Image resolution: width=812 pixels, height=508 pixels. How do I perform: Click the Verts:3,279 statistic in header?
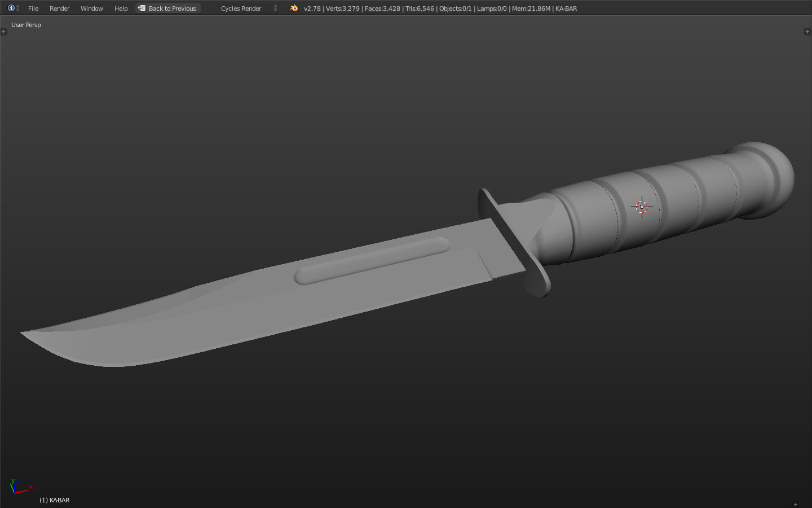(343, 8)
